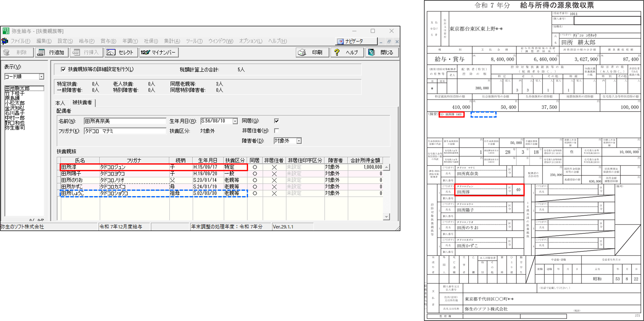Open ヘルプ question mark toolbar button

(337, 53)
